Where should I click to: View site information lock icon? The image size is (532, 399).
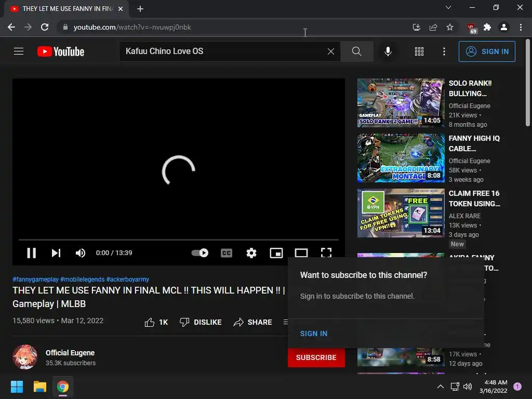(65, 27)
